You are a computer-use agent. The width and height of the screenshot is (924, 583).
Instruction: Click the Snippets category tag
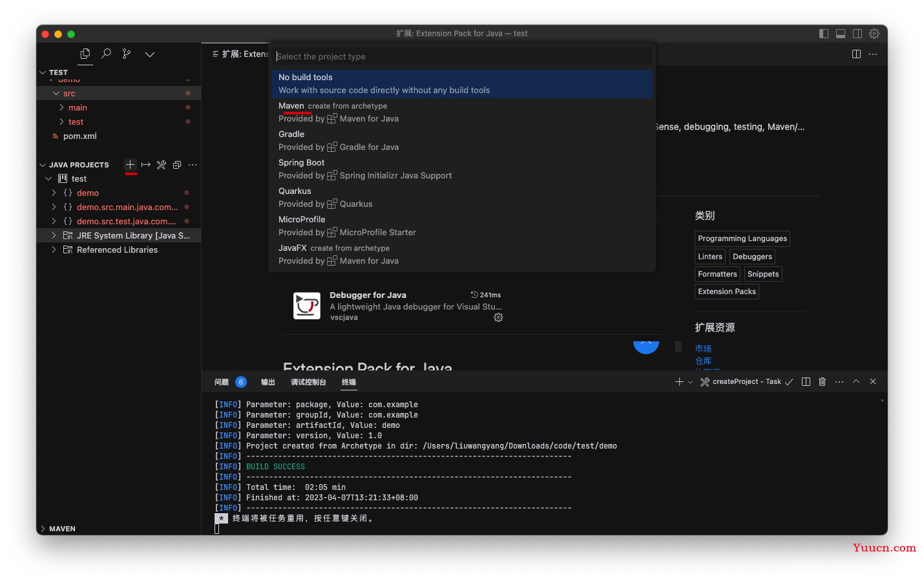coord(763,274)
